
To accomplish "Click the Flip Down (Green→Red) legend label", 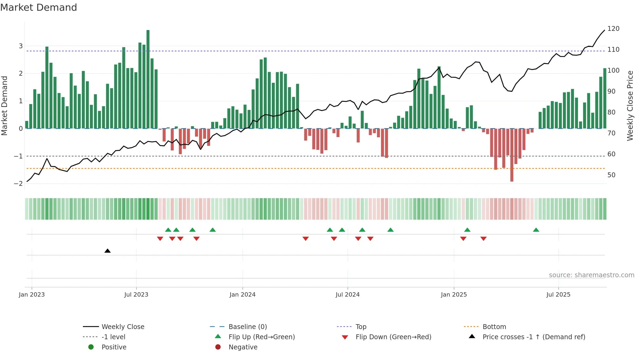I will (x=393, y=337).
